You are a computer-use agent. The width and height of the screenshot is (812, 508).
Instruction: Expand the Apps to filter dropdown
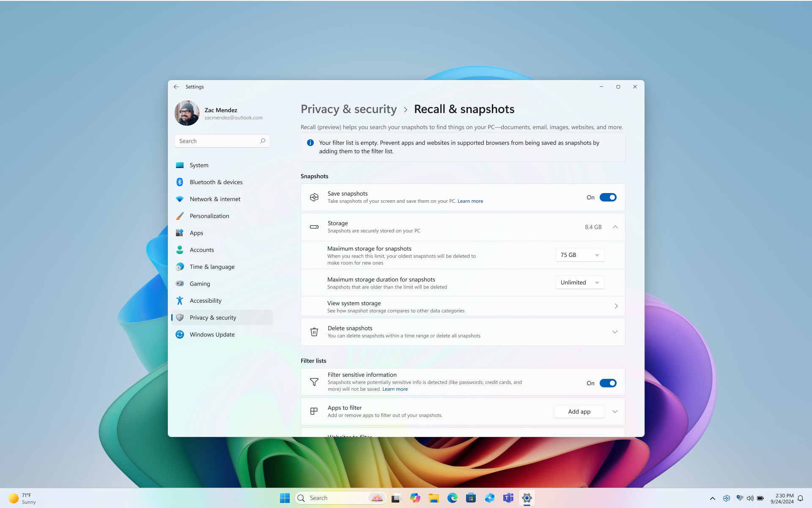coord(614,411)
